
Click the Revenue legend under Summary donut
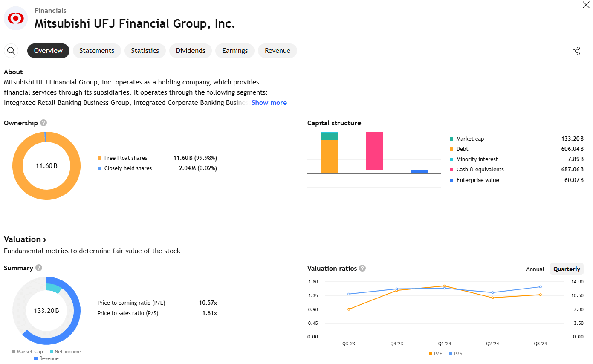pyautogui.click(x=46, y=358)
